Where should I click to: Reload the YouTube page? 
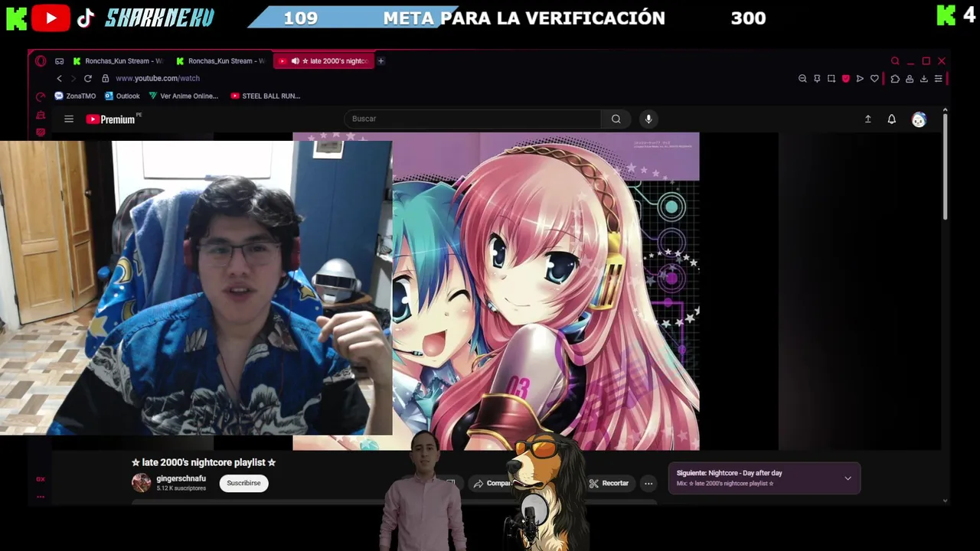point(88,78)
